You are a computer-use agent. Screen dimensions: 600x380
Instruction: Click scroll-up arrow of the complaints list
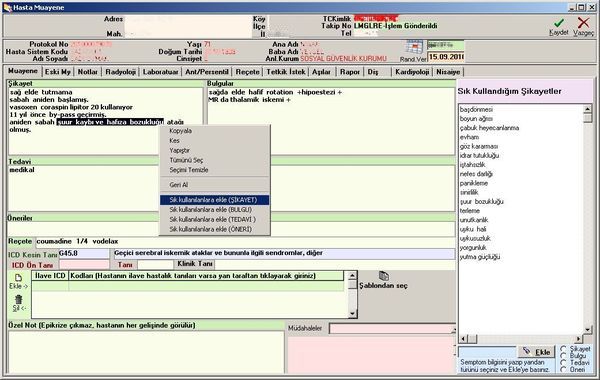click(587, 109)
